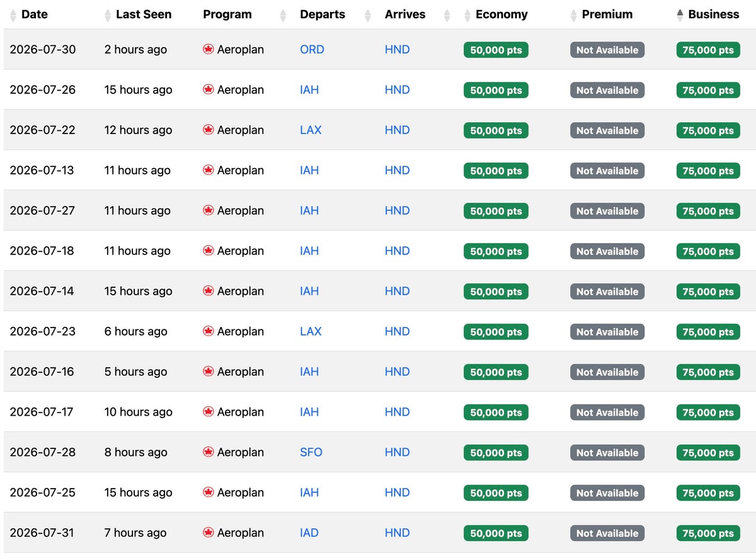Open ORD departure airport link
The height and width of the screenshot is (558, 756).
pos(312,49)
